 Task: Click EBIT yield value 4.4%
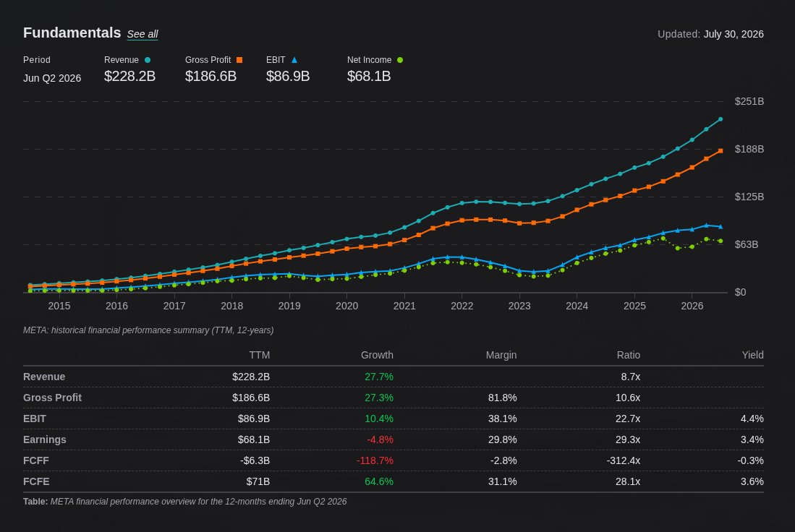pos(752,419)
